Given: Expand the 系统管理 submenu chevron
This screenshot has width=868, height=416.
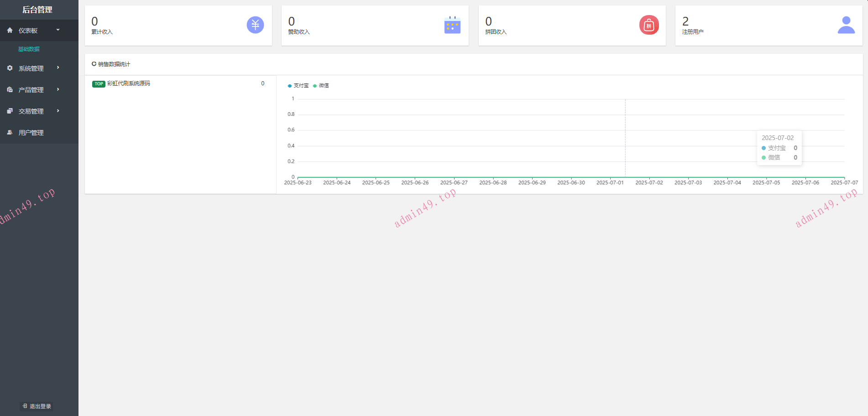Looking at the screenshot, I should (58, 68).
